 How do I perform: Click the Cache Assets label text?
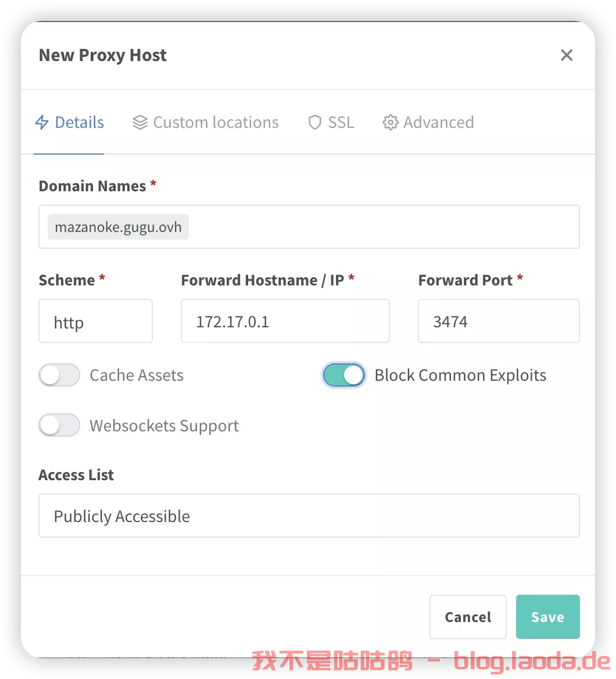pyautogui.click(x=137, y=375)
